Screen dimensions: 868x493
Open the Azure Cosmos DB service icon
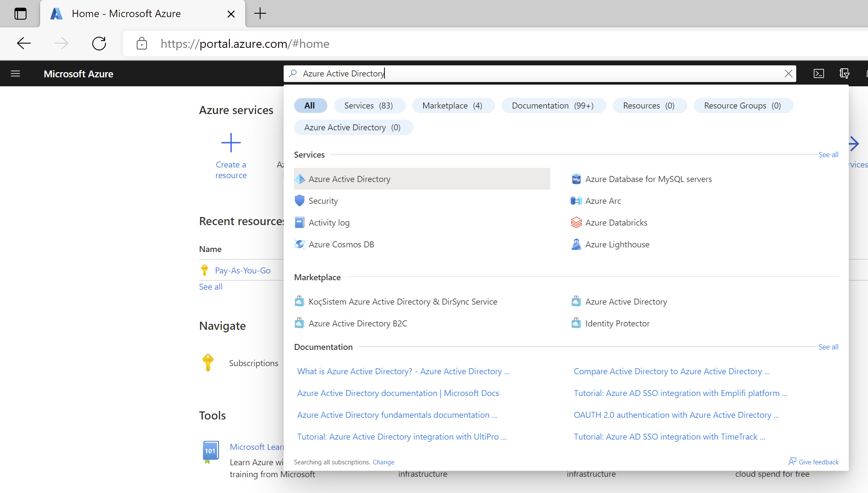click(300, 244)
